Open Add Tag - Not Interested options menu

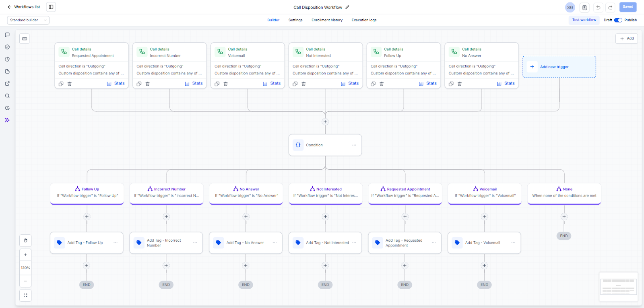[x=354, y=243]
